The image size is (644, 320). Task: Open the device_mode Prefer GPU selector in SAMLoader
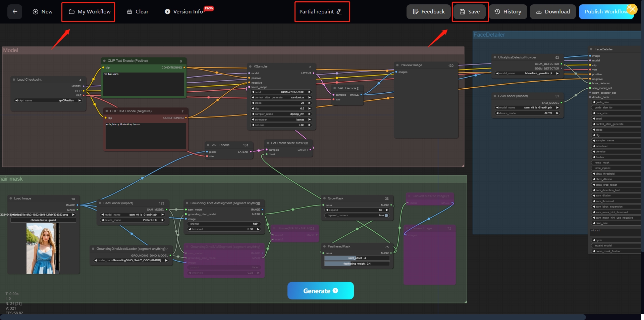[133, 220]
